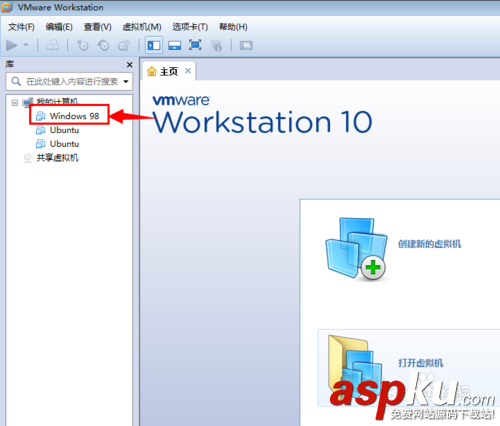Click the Unity mode toolbar icon

[216, 45]
